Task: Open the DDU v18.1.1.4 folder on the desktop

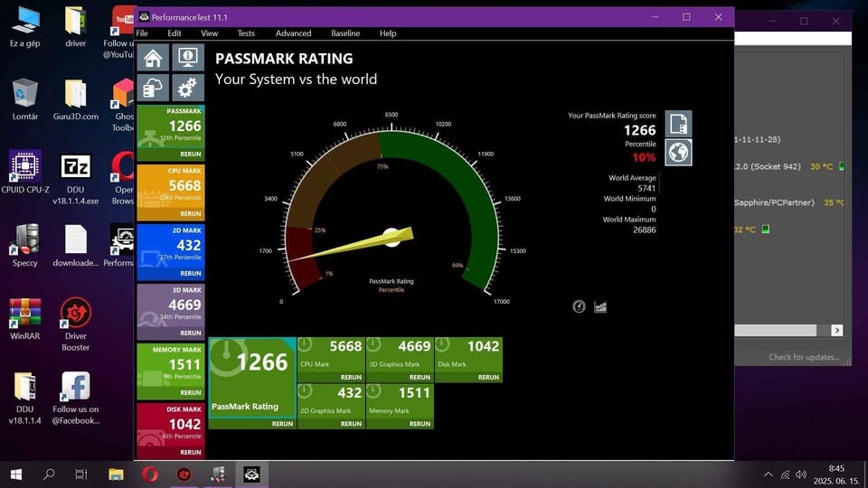Action: point(25,398)
